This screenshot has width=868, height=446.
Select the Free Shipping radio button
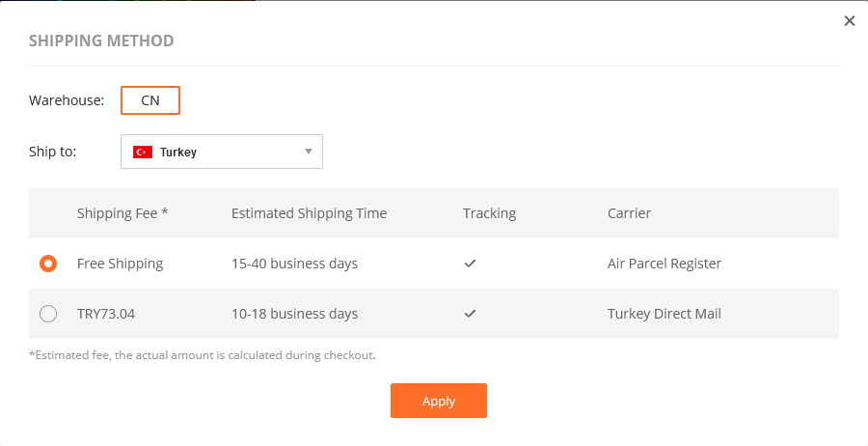(x=48, y=264)
